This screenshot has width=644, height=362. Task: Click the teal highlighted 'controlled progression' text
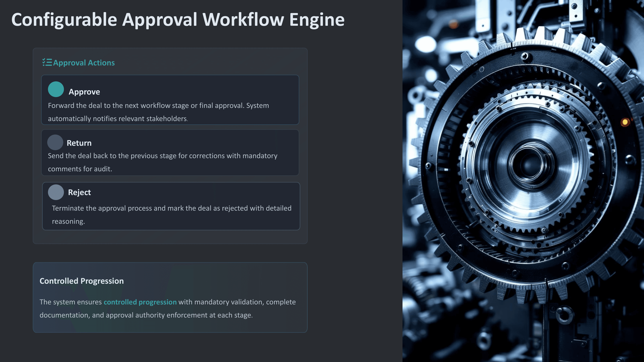tap(140, 302)
